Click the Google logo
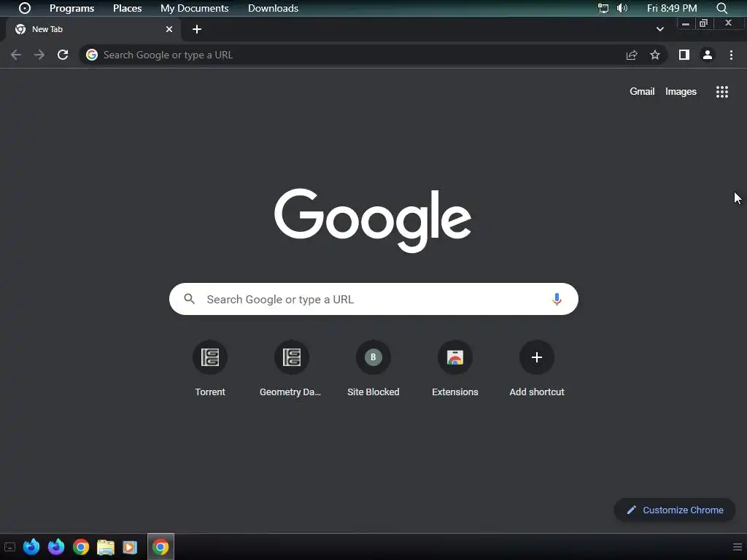This screenshot has height=560, width=747. point(373,220)
